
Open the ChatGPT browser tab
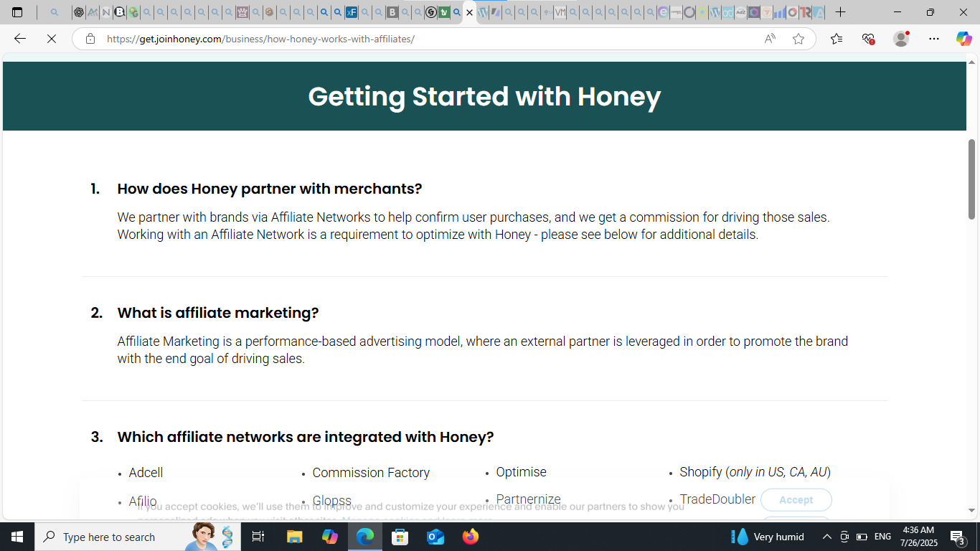[x=78, y=12]
